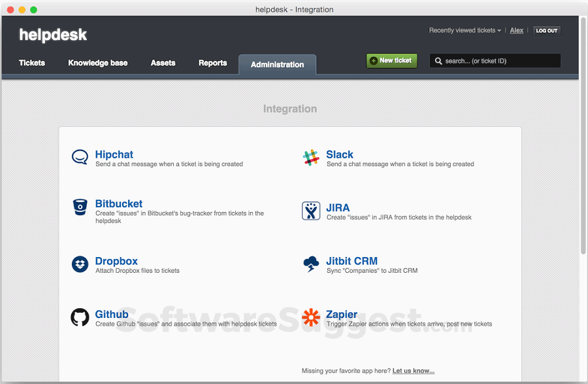Click the JIRA integration icon

[x=310, y=211]
